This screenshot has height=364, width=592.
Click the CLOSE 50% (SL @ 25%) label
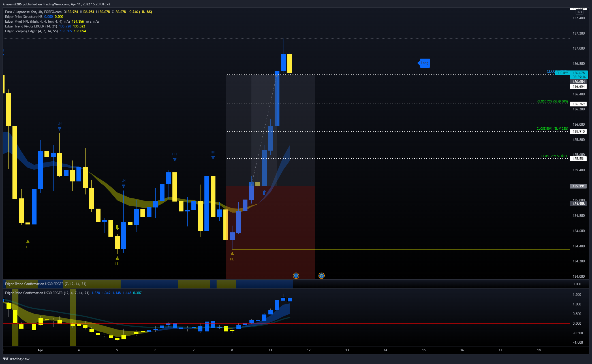point(552,129)
